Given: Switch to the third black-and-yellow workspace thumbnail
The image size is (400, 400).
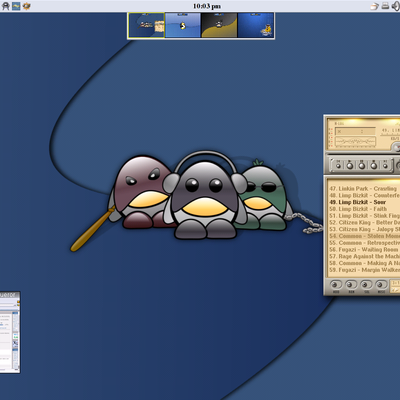Looking at the screenshot, I should click(219, 25).
